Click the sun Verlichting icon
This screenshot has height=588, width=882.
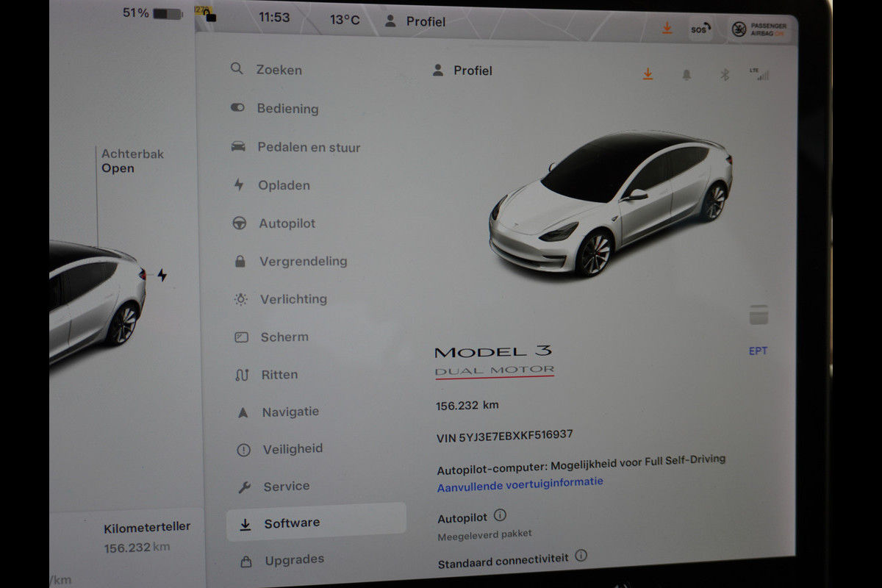tap(240, 299)
